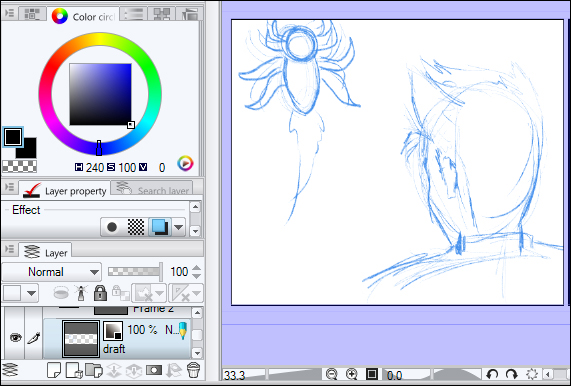Click the layer opacity slider
This screenshot has height=386, width=571.
pyautogui.click(x=135, y=272)
